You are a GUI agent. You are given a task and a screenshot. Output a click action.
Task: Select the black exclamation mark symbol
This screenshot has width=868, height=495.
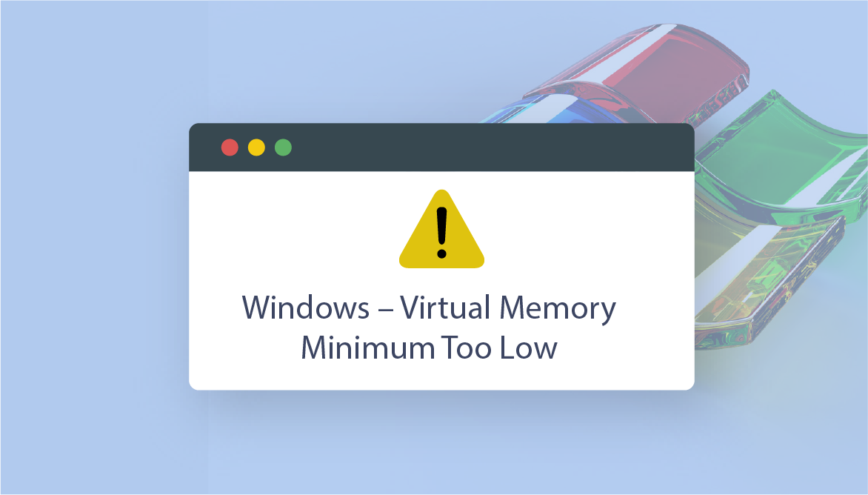click(x=441, y=233)
